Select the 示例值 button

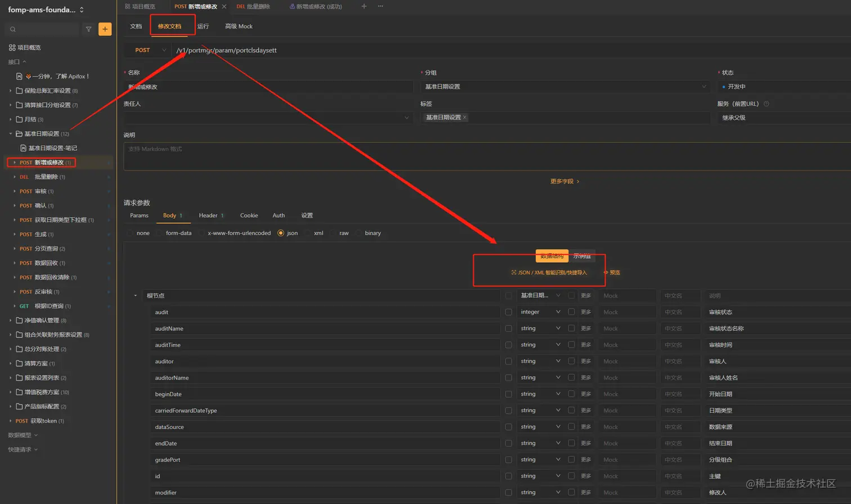(x=582, y=256)
